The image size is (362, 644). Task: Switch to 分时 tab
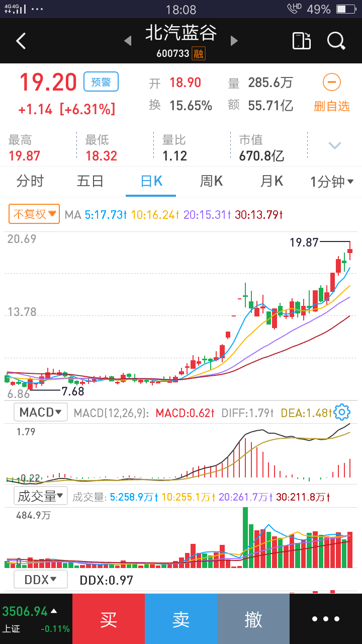[x=30, y=181]
